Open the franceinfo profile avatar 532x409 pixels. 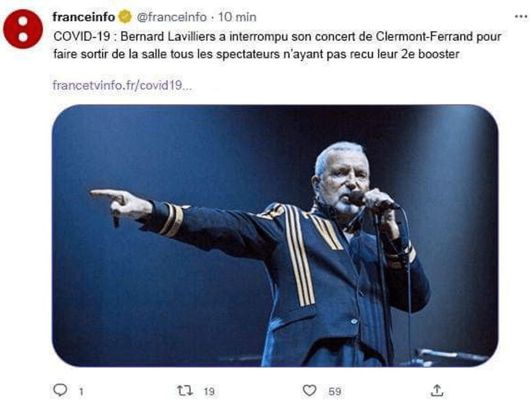[x=23, y=29]
